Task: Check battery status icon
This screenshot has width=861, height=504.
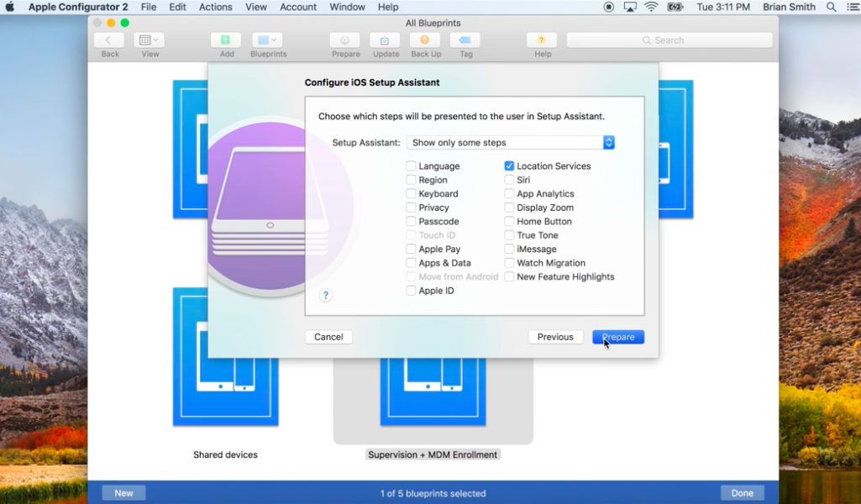Action: click(x=675, y=7)
